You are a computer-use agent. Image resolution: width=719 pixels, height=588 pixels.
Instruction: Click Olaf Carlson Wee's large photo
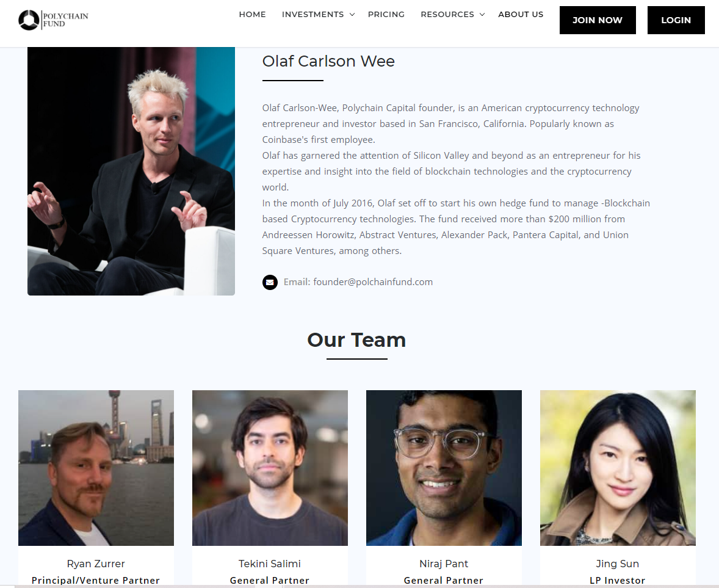[131, 171]
